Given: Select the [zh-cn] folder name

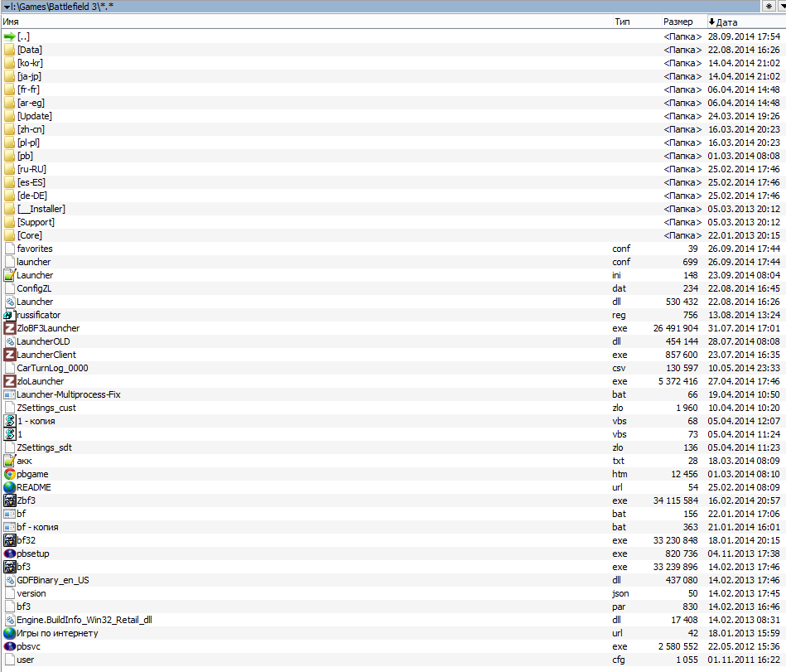Looking at the screenshot, I should 31,129.
